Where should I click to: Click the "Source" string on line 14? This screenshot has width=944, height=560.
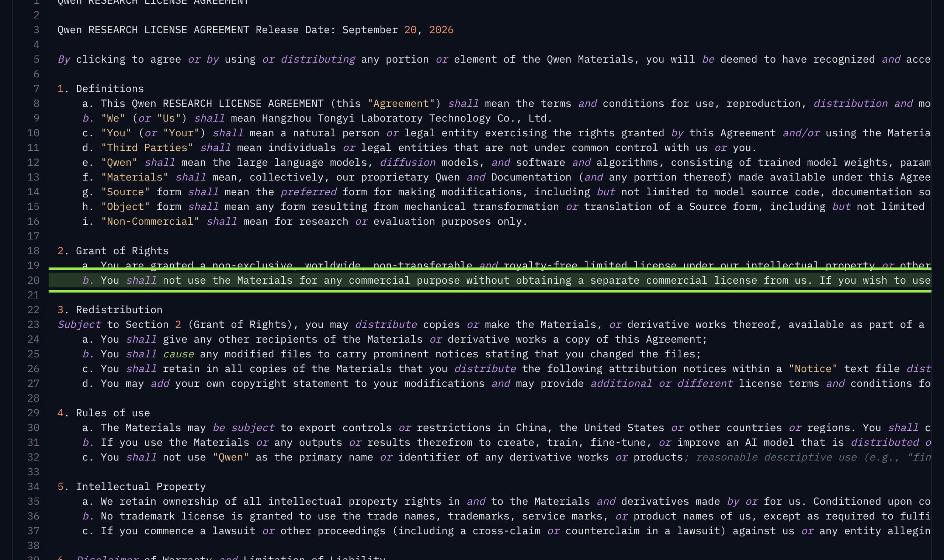125,192
